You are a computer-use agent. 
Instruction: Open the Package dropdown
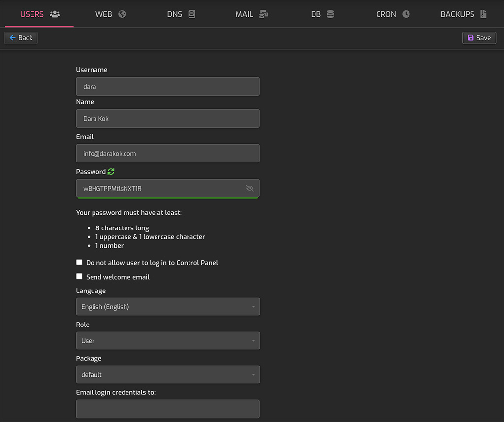tap(168, 374)
